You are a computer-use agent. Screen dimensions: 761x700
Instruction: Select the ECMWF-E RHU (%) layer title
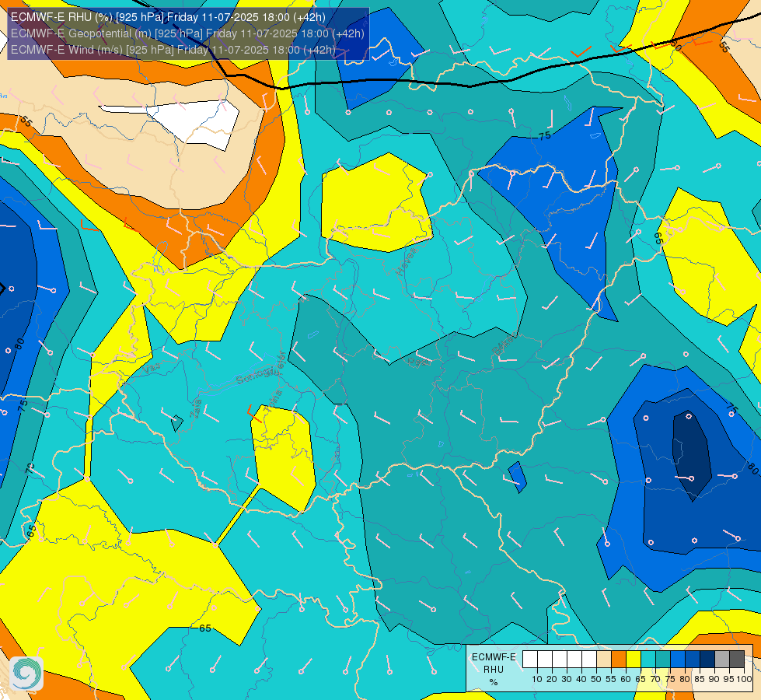pyautogui.click(x=168, y=17)
